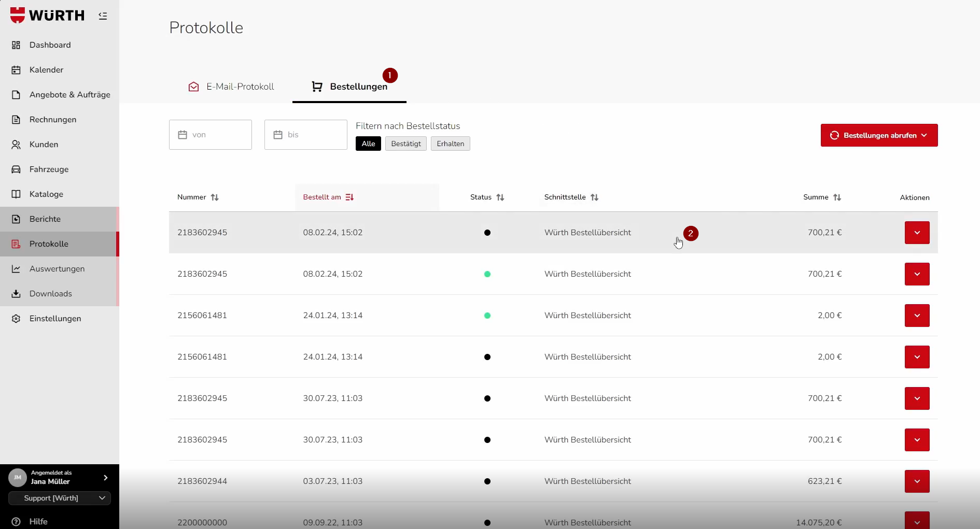Expand actions for 24.01.24 black-status order
980x529 pixels.
coord(917,357)
